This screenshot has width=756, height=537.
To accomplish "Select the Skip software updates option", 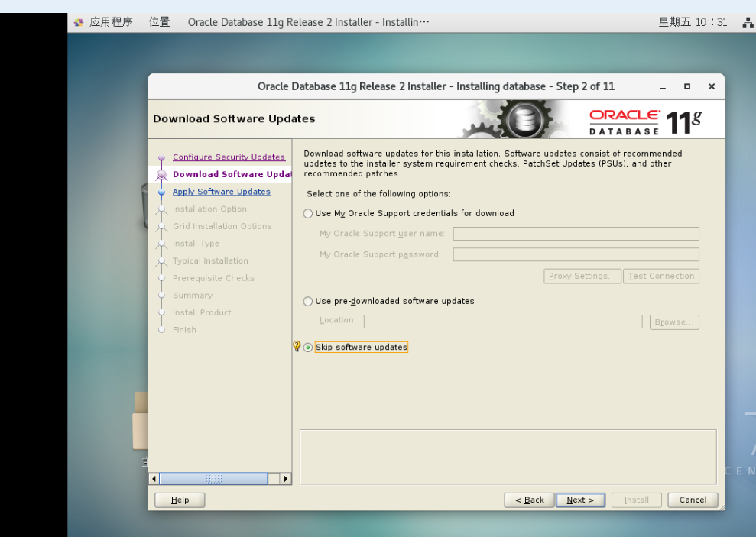I will tap(307, 347).
